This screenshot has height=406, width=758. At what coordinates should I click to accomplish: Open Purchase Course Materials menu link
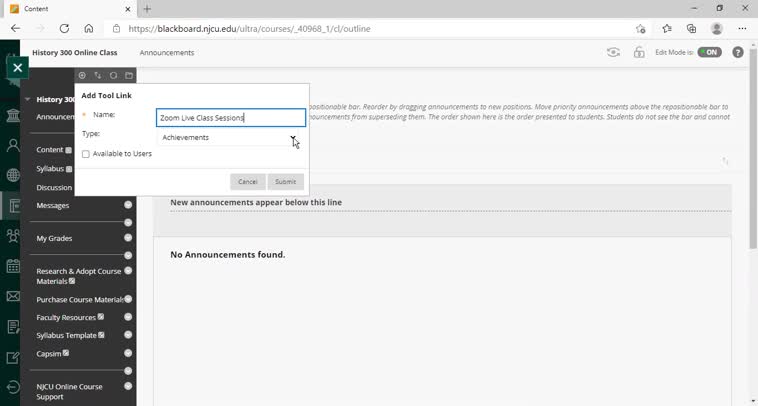[x=80, y=300]
